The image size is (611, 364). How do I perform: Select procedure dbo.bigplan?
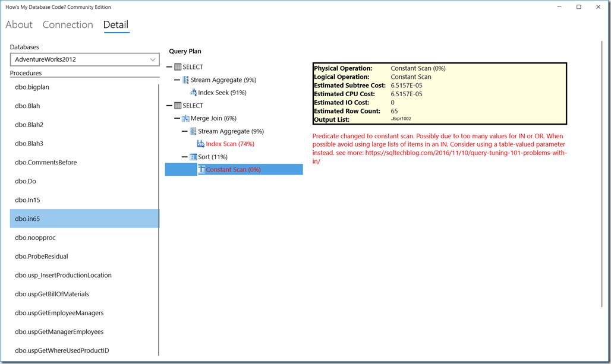[x=84, y=87]
